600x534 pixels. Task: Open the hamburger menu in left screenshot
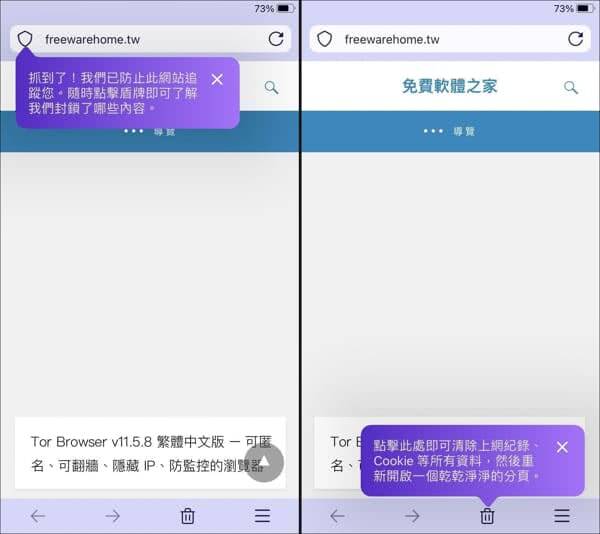tap(262, 516)
